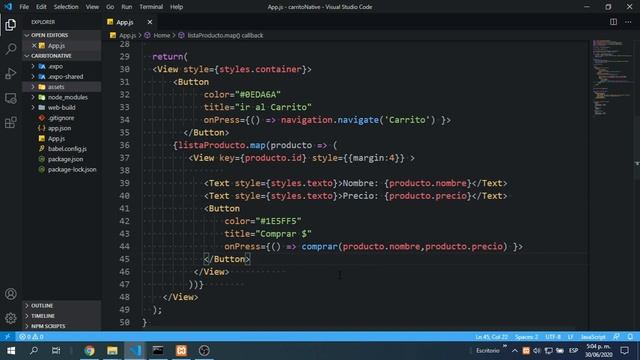Expand the Timeline panel
The image size is (640, 360).
(62, 316)
